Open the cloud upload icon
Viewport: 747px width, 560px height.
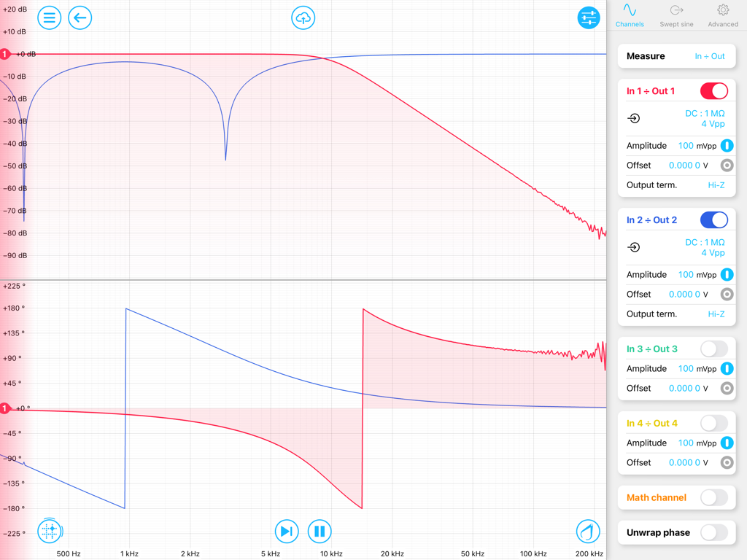[x=303, y=17]
